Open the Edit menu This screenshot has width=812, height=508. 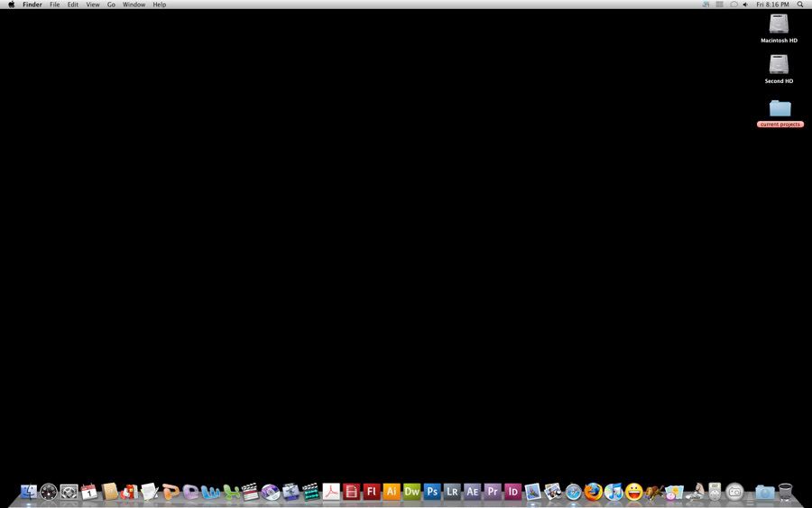pos(72,5)
